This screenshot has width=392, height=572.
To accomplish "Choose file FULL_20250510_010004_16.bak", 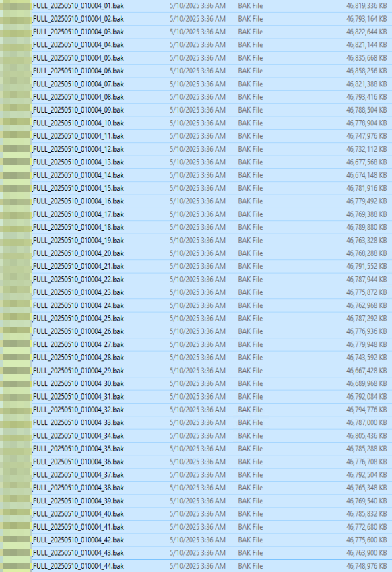I will point(78,201).
